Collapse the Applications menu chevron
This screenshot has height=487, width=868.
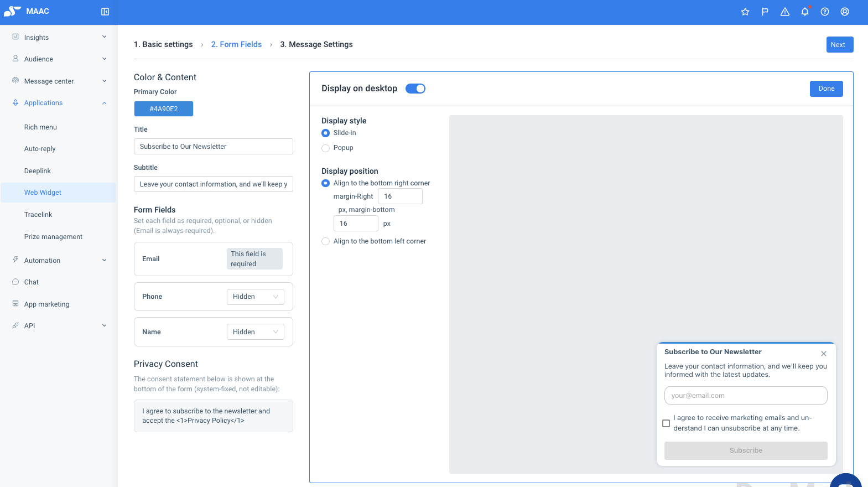coord(104,103)
